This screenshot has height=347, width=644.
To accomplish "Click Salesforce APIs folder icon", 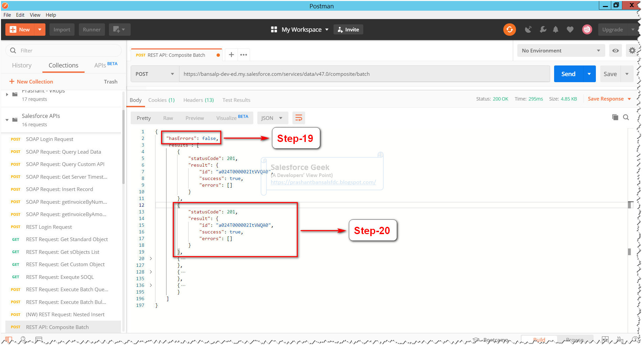I will click(x=15, y=120).
